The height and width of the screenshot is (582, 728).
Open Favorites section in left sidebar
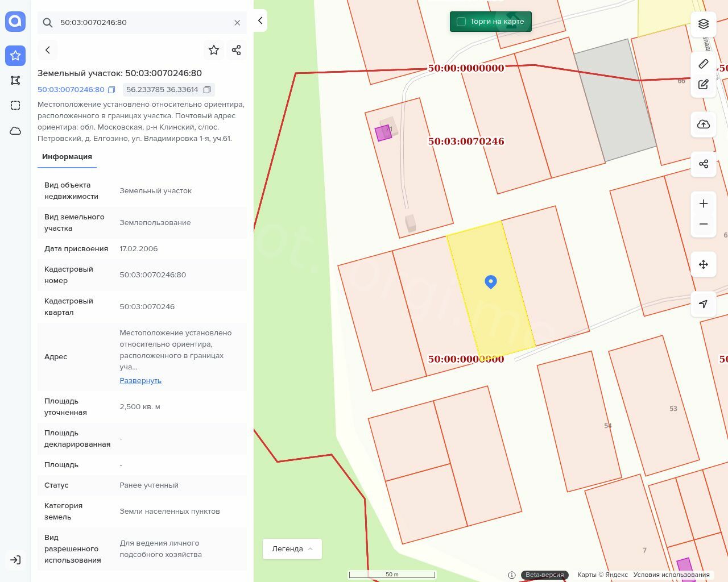point(15,55)
